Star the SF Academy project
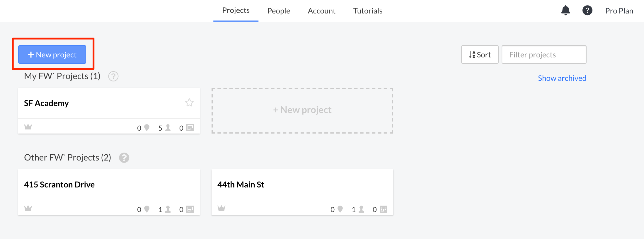 coord(189,103)
